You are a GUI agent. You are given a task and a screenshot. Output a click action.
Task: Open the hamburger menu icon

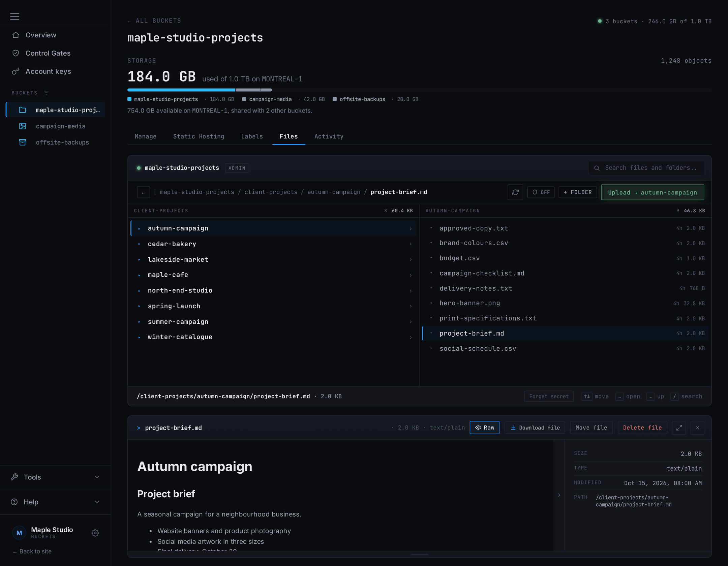click(x=14, y=17)
